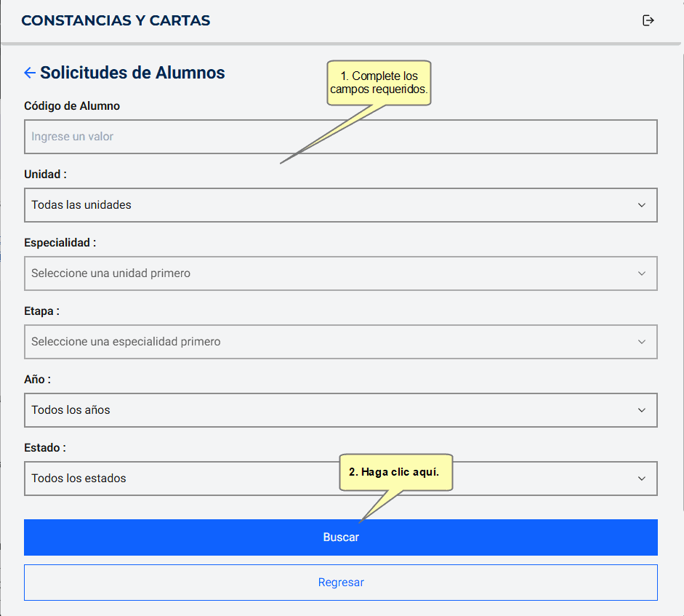Viewport: 684px width, 616px height.
Task: Click the chevron arrow in the Etapa field
Action: click(641, 342)
